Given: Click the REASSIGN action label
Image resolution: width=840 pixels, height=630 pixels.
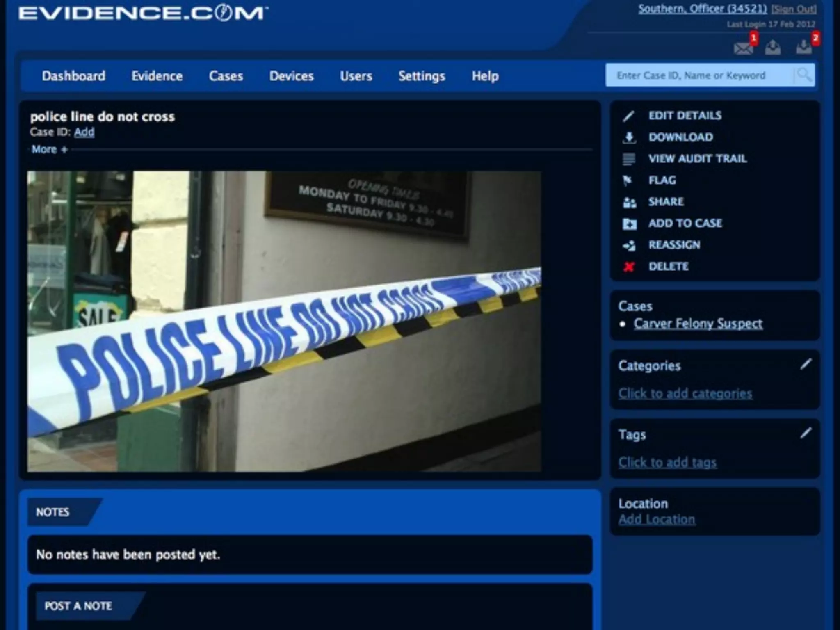Looking at the screenshot, I should pyautogui.click(x=674, y=245).
